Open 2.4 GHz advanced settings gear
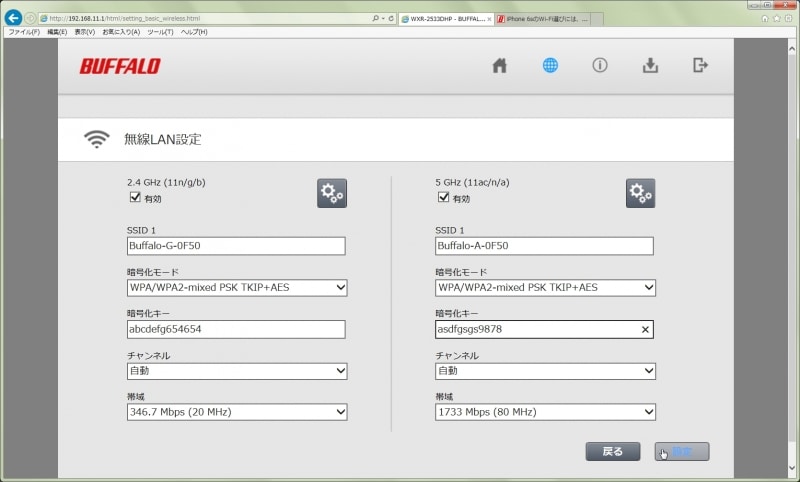 332,193
